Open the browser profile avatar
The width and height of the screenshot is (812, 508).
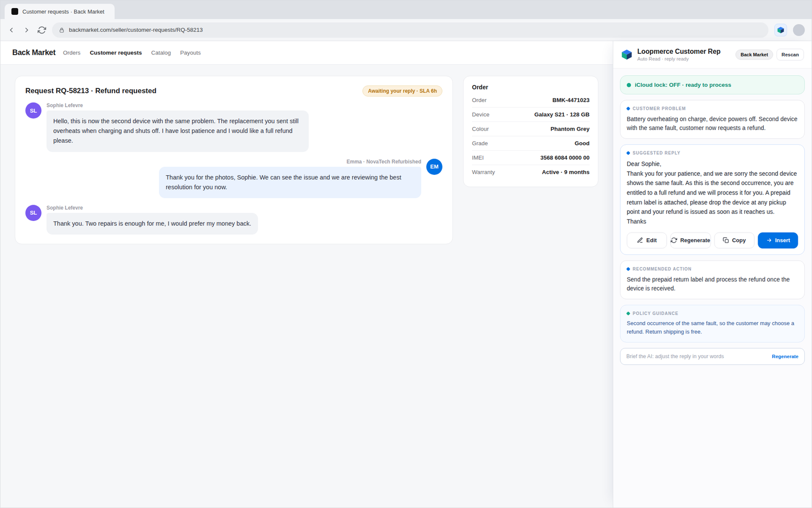tap(799, 30)
